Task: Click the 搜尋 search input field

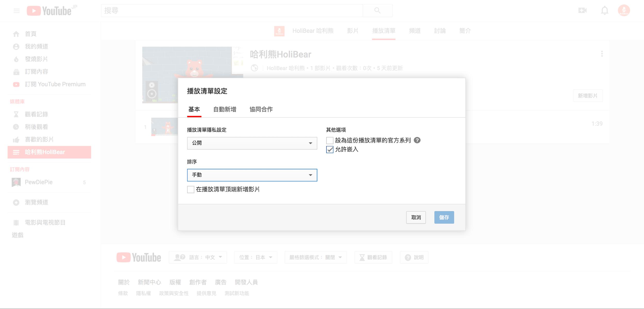Action: click(x=232, y=11)
